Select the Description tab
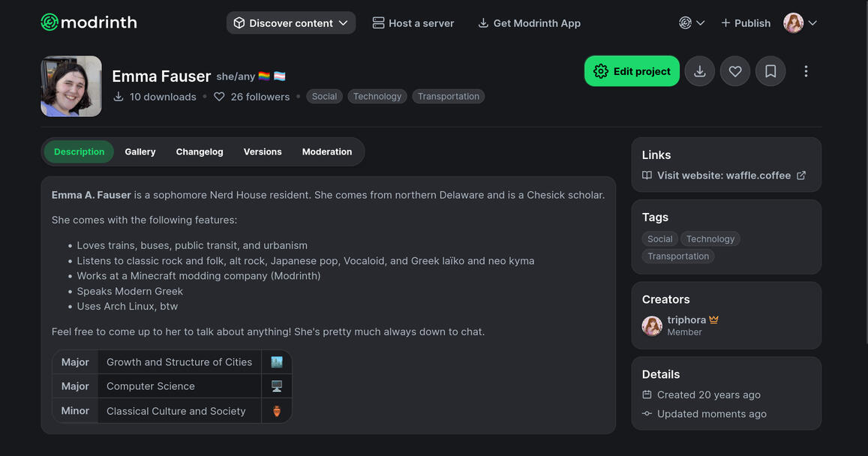The height and width of the screenshot is (456, 868). pyautogui.click(x=80, y=151)
